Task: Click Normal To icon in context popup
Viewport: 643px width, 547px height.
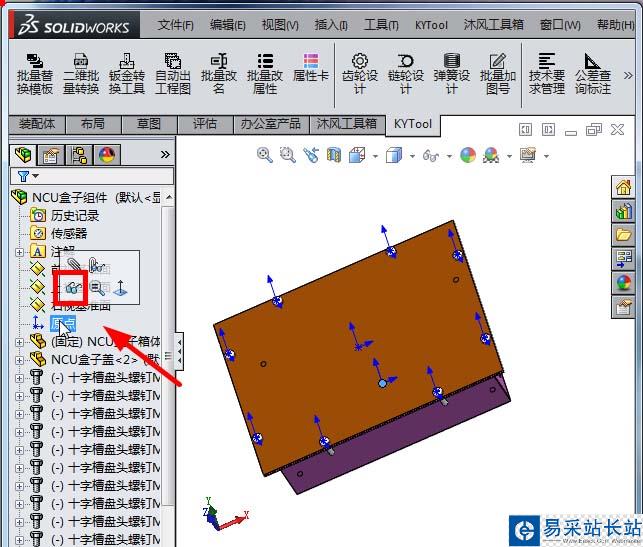Action: point(120,288)
